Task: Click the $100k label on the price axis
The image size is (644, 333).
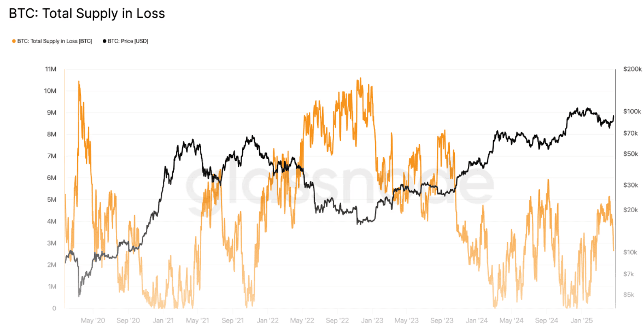Action: (632, 112)
